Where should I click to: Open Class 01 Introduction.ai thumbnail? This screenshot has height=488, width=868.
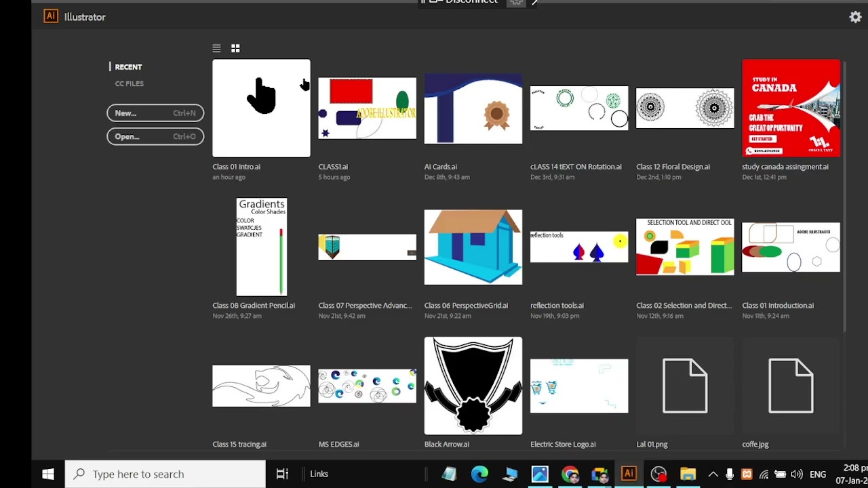click(x=791, y=247)
